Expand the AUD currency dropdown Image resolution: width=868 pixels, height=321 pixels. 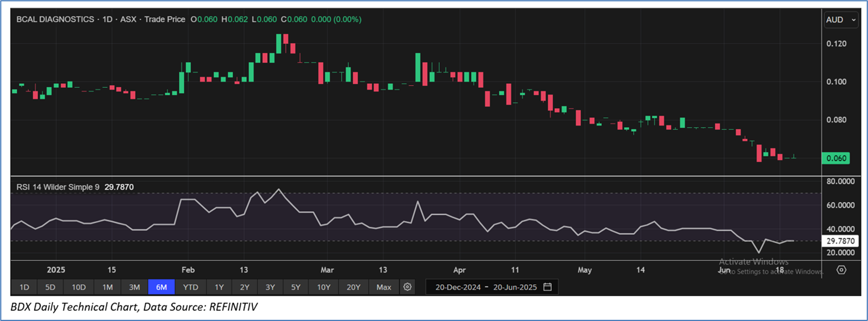[841, 20]
